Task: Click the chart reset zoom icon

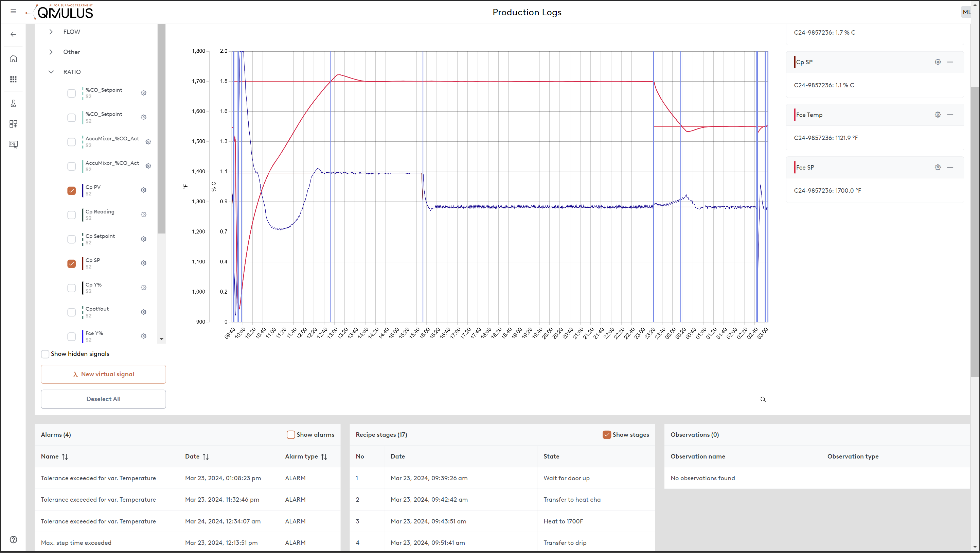Action: click(763, 399)
